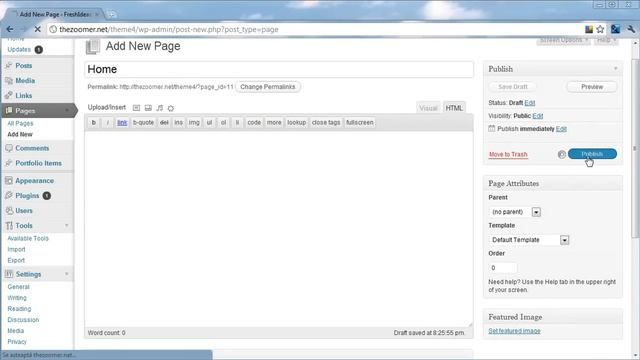
Task: Open Chrome wrench settings menu
Action: 631,29
